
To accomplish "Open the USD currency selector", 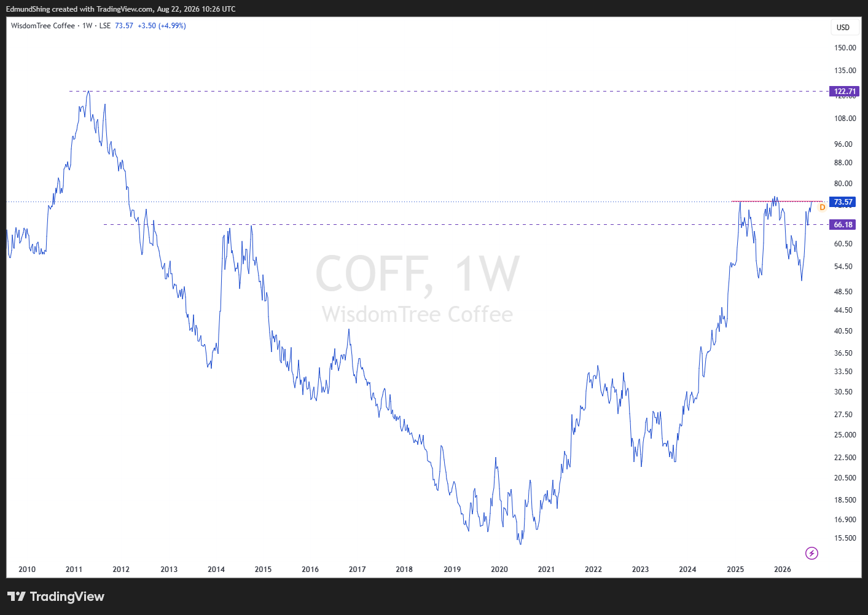I will click(843, 28).
